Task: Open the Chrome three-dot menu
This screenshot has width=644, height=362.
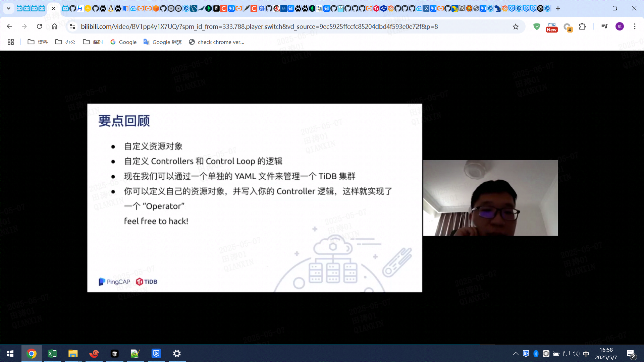Action: pyautogui.click(x=635, y=26)
